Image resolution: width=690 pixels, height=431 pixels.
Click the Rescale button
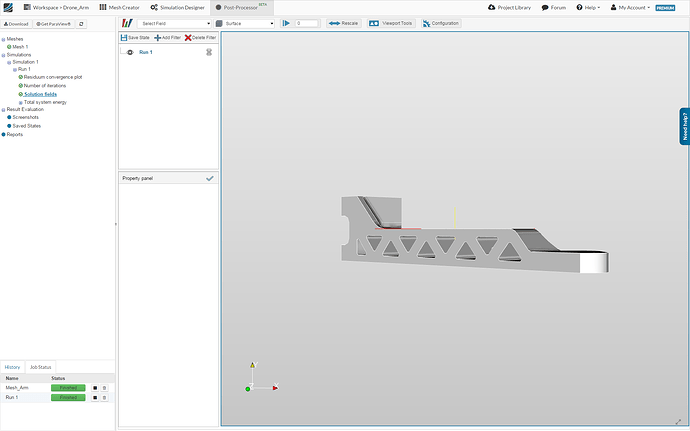[343, 22]
